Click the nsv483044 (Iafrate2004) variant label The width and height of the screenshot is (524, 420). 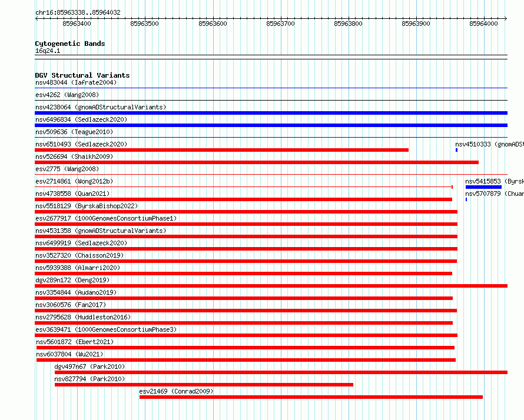pos(76,82)
